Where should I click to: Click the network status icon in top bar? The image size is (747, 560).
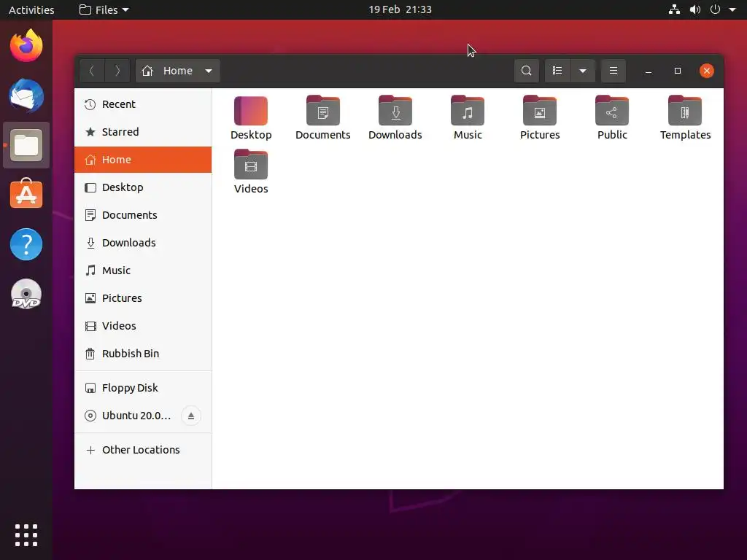[x=674, y=9]
